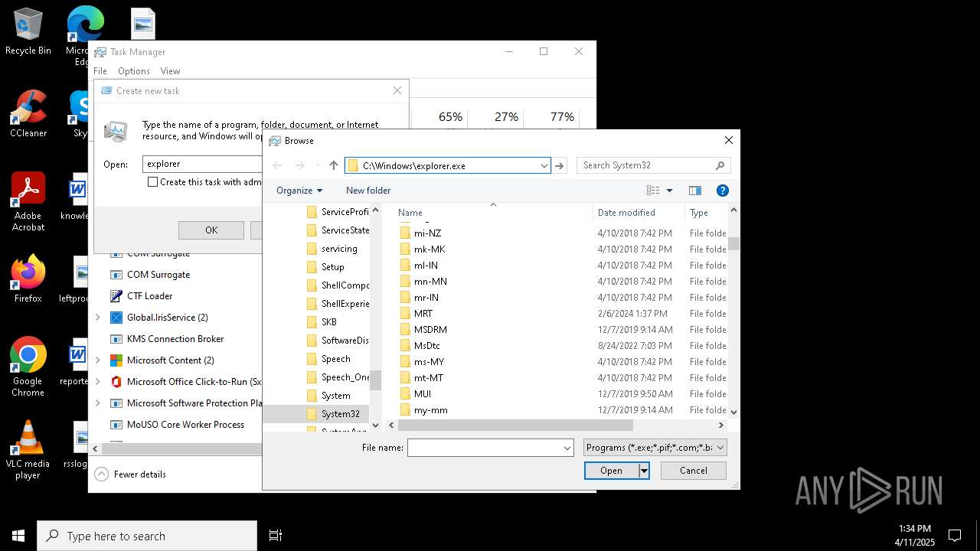Click the Windows Start button
The image size is (980, 551).
tap(18, 536)
